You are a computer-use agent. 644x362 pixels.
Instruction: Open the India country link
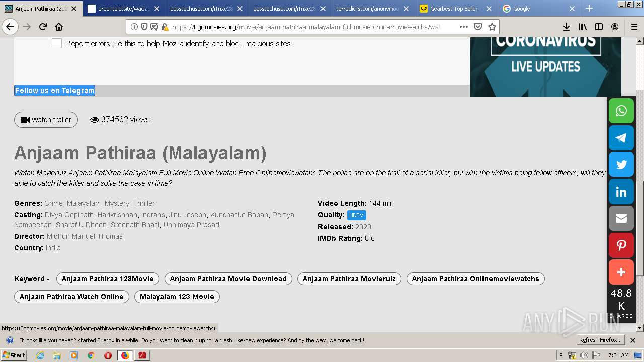click(53, 248)
